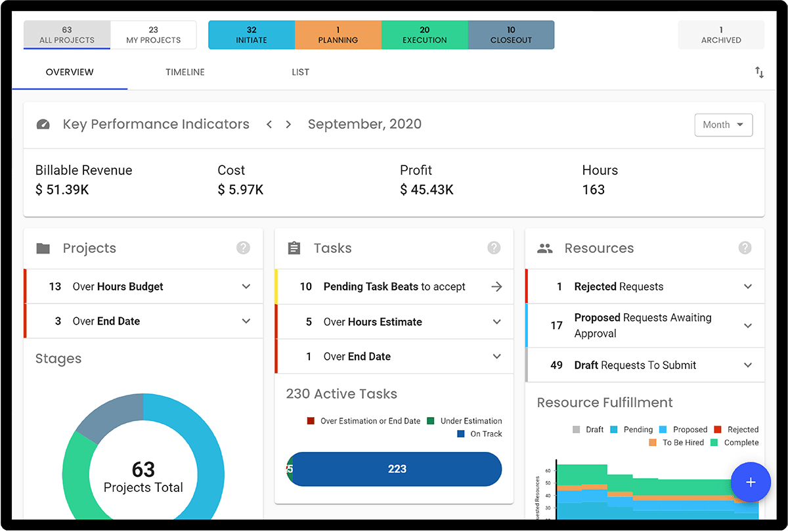Open Resources help question mark
Viewport: 788px width, 532px height.
(x=745, y=248)
